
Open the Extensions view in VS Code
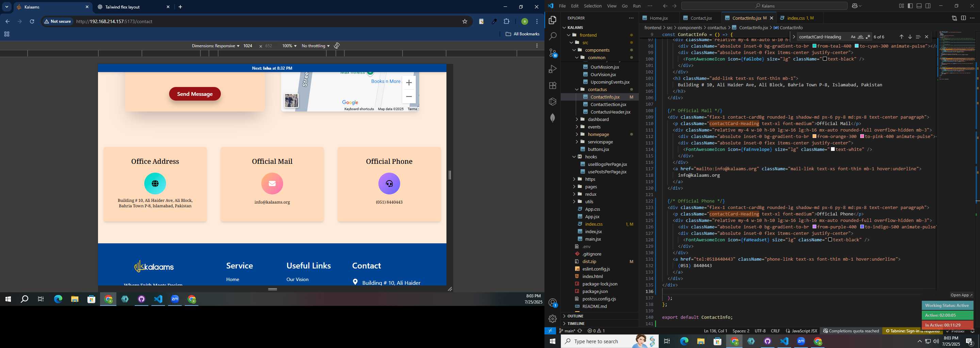coord(552,86)
